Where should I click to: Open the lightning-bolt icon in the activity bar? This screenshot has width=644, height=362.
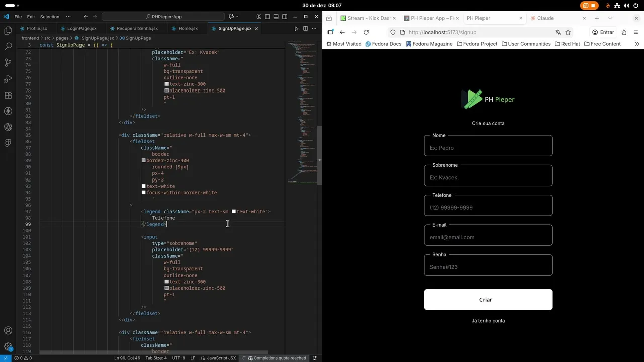pyautogui.click(x=8, y=111)
